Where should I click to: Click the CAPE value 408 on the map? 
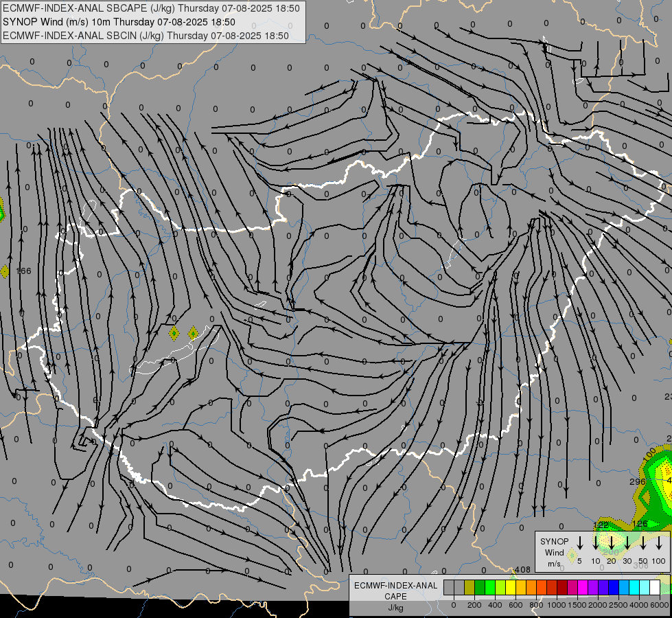coord(522,569)
